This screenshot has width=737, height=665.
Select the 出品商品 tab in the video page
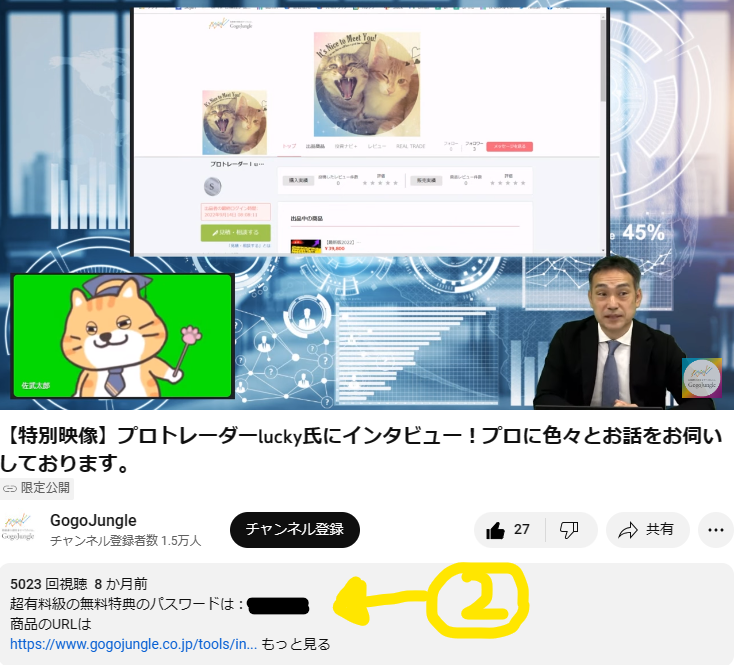pyautogui.click(x=315, y=146)
